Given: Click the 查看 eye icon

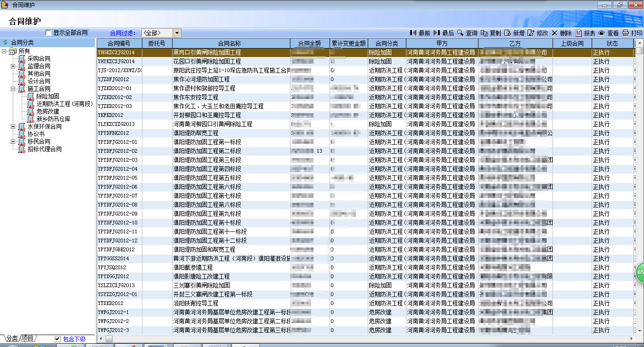Looking at the screenshot, I should pos(602,33).
